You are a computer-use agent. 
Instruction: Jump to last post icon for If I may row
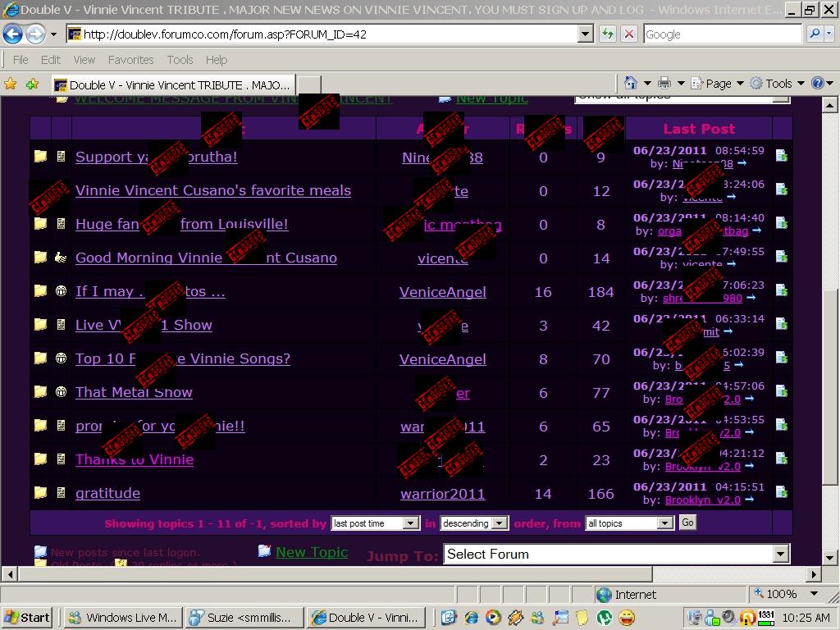(782, 290)
